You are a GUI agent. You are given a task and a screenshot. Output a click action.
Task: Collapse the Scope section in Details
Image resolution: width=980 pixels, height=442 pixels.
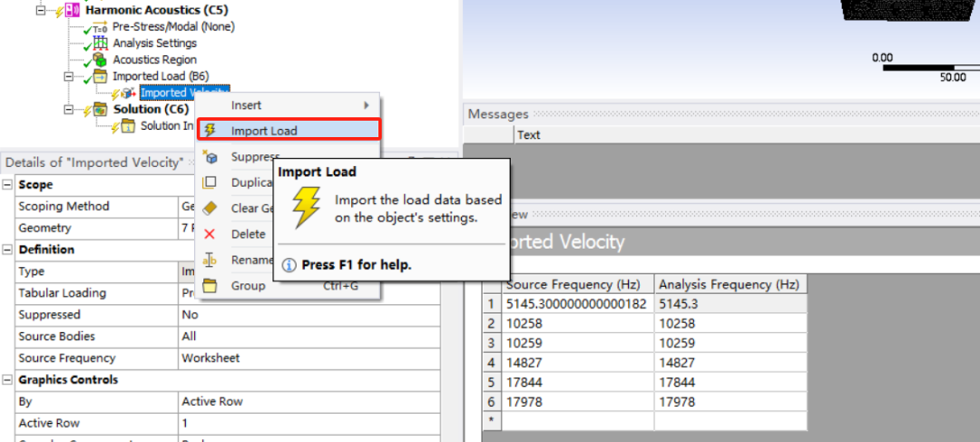pyautogui.click(x=7, y=184)
